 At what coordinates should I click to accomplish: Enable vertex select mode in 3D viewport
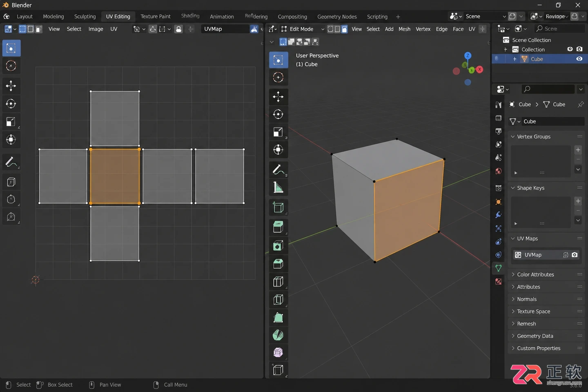330,29
